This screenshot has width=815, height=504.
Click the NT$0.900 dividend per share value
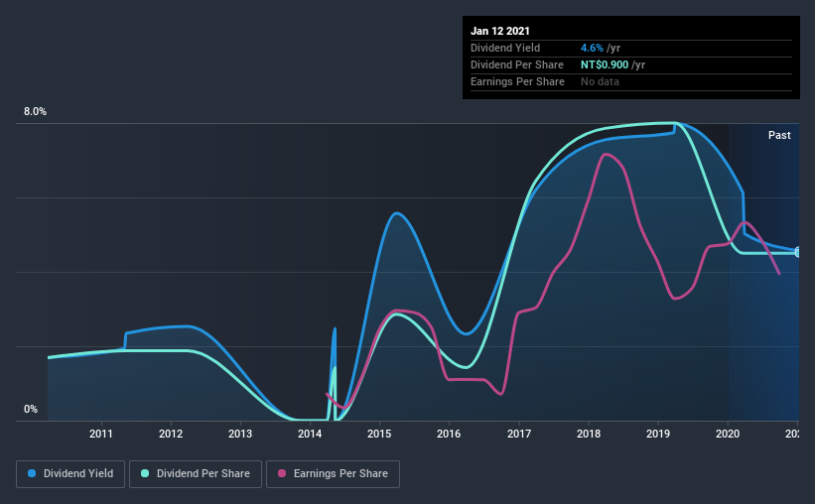click(604, 64)
